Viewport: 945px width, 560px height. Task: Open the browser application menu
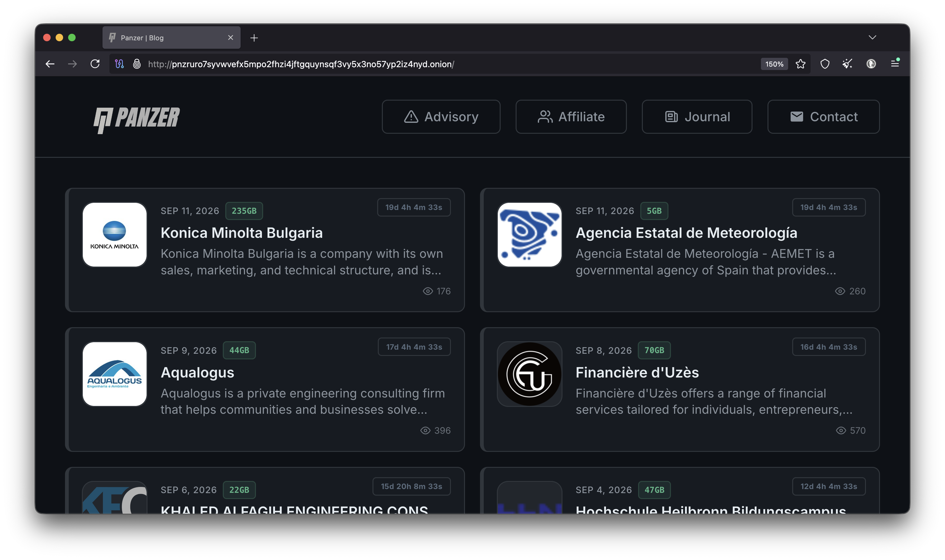click(895, 64)
